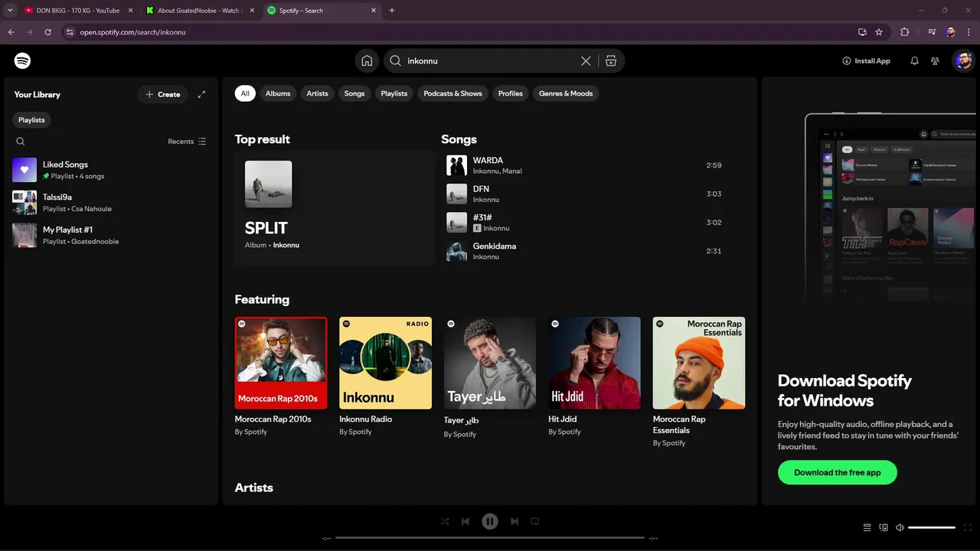
Task: Open a new browser tab
Action: tap(392, 11)
